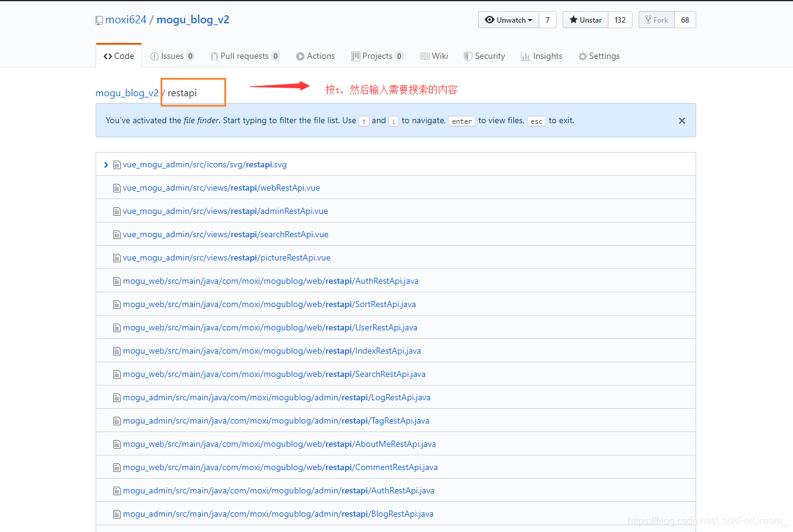Viewport: 793px width, 532px height.
Task: Click file icon beside TagRestApi.java
Action: pyautogui.click(x=116, y=421)
